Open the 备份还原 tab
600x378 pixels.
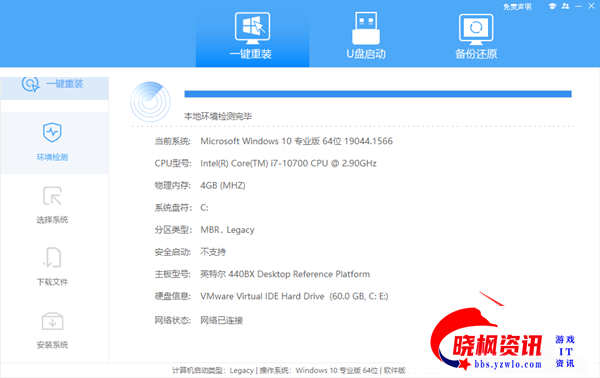point(476,36)
